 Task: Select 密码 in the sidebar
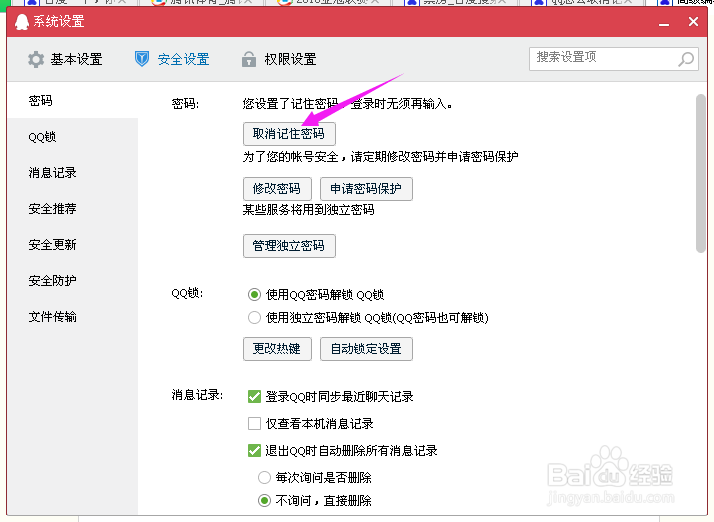(73, 100)
